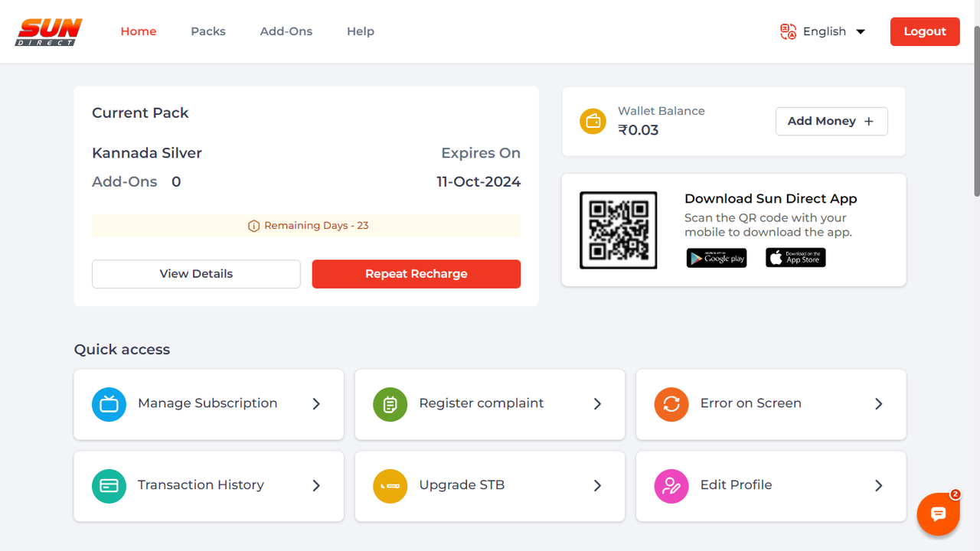Open the chat support bubble
The height and width of the screenshot is (551, 980).
point(939,514)
